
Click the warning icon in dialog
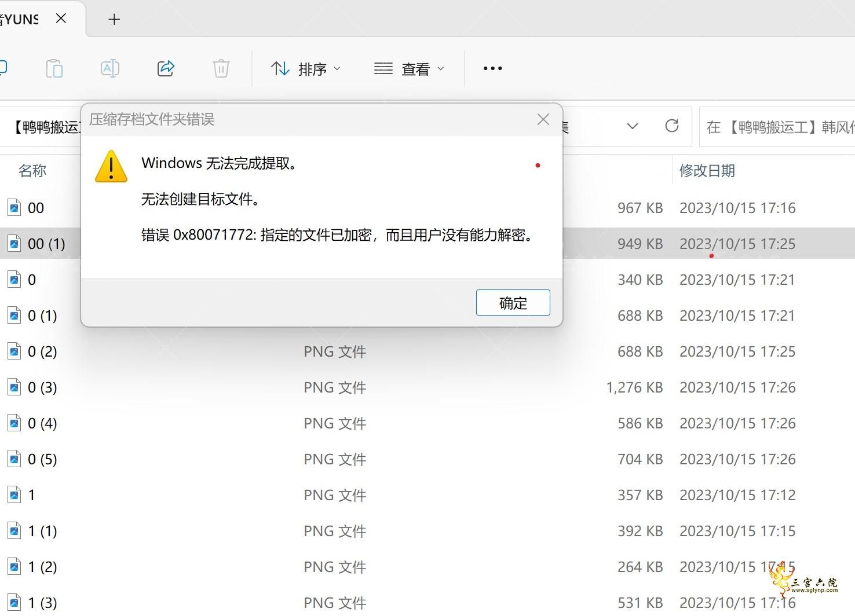pyautogui.click(x=111, y=166)
